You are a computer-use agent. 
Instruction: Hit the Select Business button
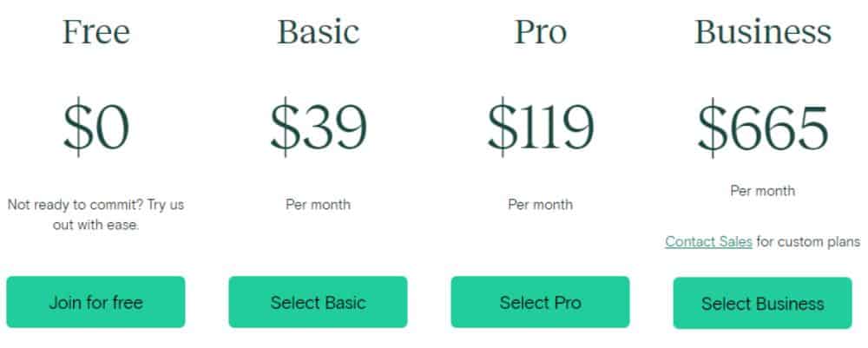(x=762, y=303)
